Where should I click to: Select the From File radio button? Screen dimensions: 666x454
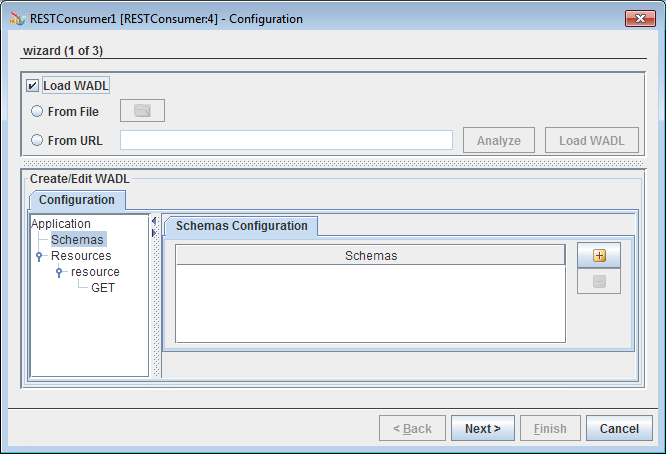37,111
